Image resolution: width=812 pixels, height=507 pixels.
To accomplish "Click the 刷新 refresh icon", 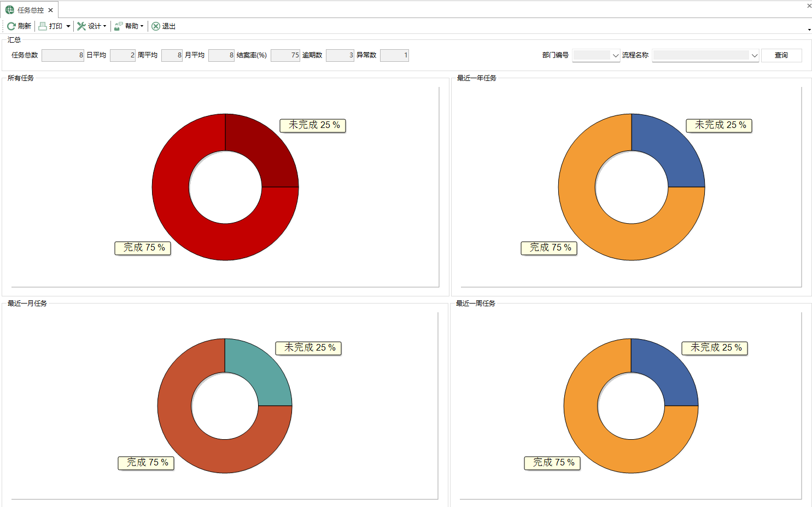I will point(11,26).
